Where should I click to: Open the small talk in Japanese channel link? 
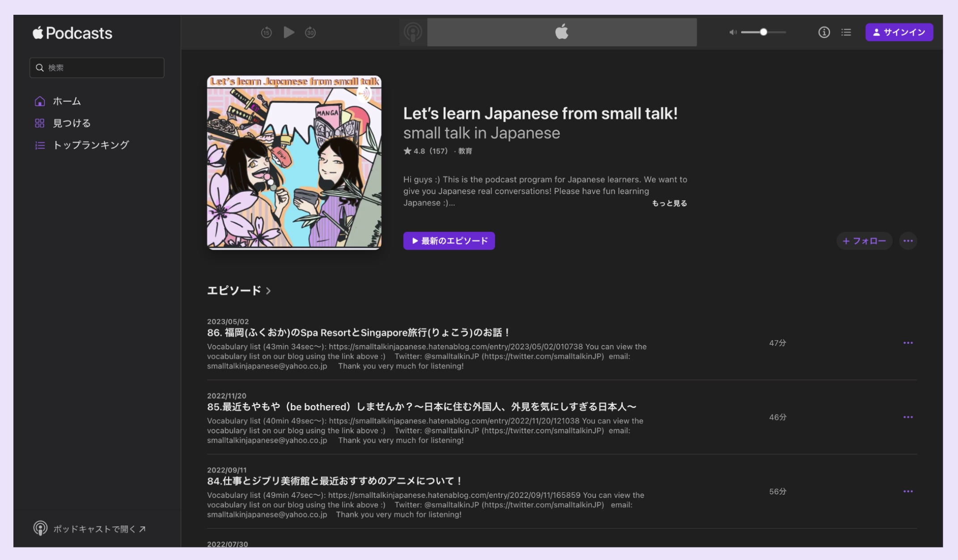click(x=482, y=133)
